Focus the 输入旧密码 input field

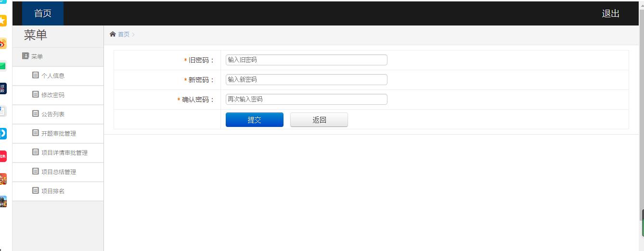[x=306, y=60]
